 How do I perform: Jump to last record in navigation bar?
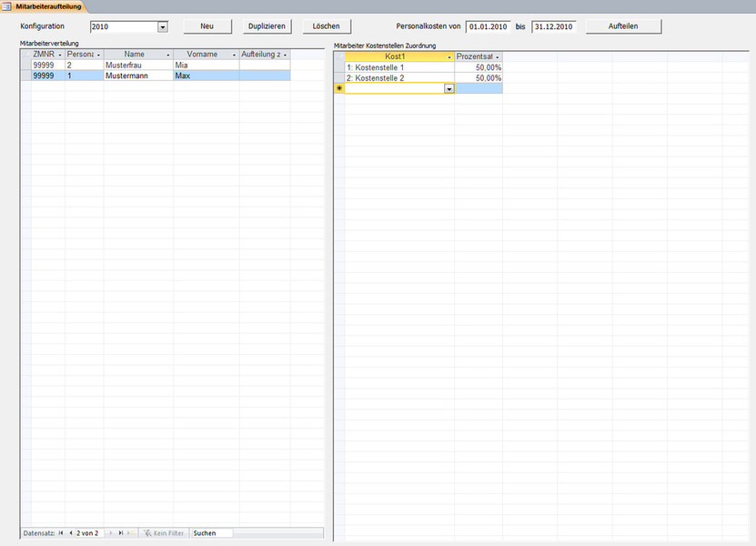tap(121, 533)
